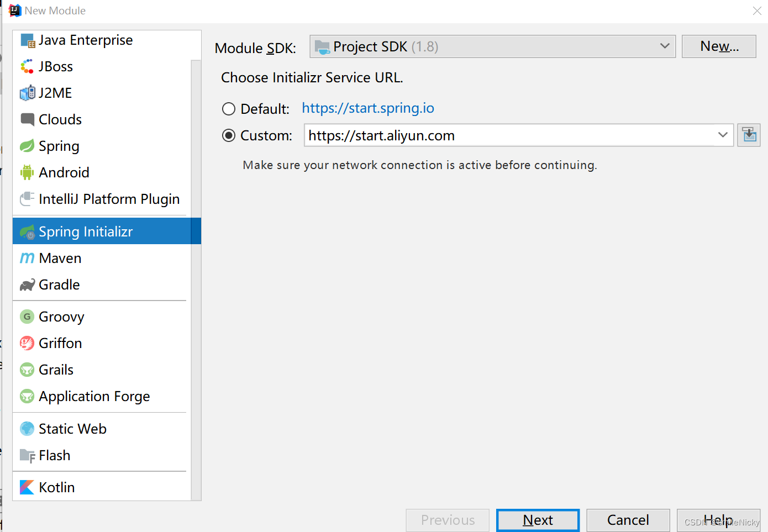Click the Gradle elephant icon
This screenshot has width=768, height=532.
pos(27,285)
